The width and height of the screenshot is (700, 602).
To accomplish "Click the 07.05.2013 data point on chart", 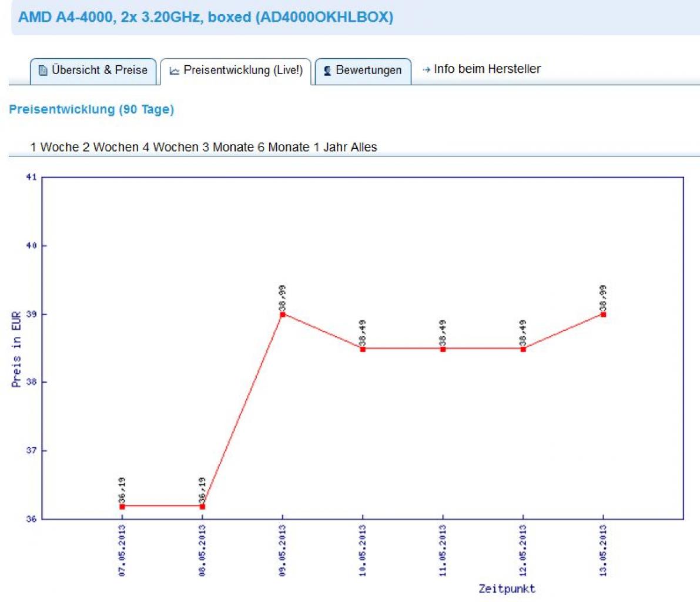I will click(x=122, y=506).
